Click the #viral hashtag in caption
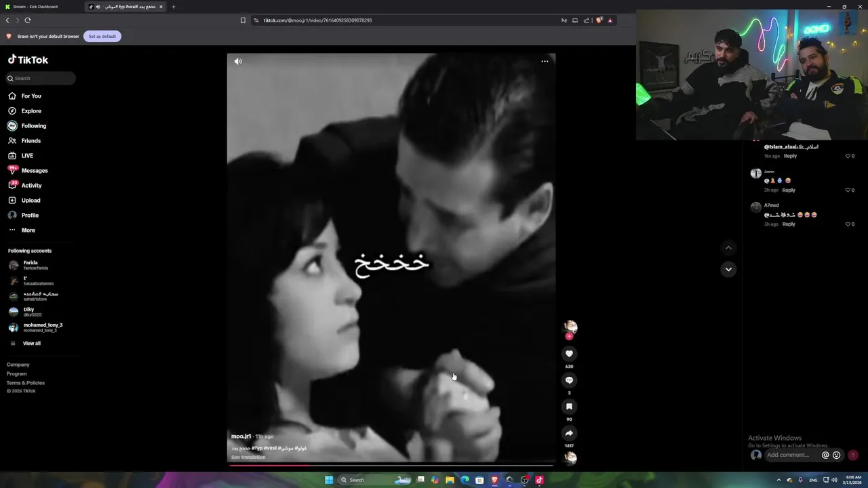 coord(271,448)
